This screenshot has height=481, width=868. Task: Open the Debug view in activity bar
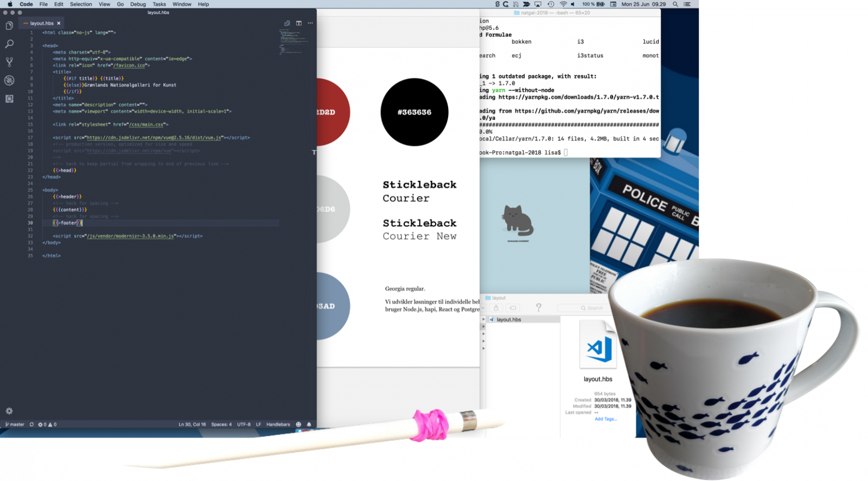9,80
